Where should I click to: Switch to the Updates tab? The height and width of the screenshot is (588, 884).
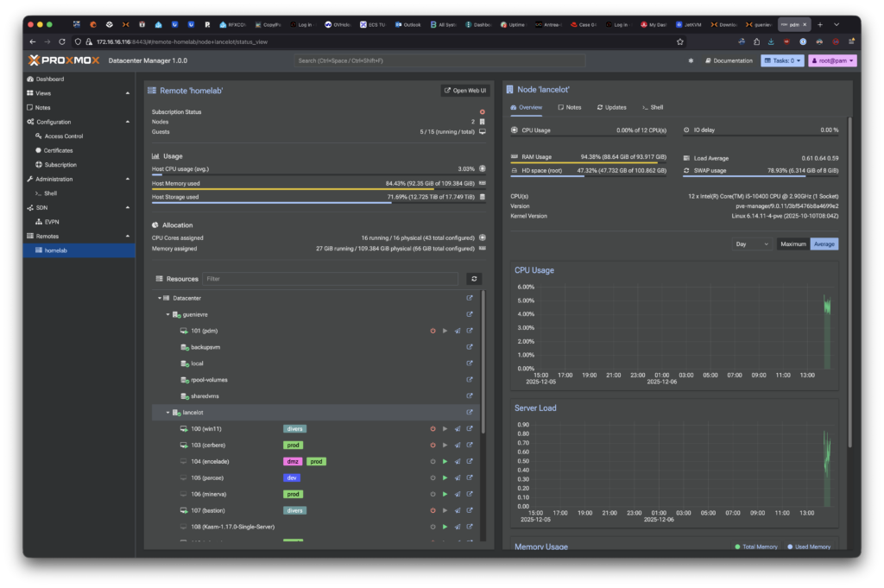tap(611, 107)
